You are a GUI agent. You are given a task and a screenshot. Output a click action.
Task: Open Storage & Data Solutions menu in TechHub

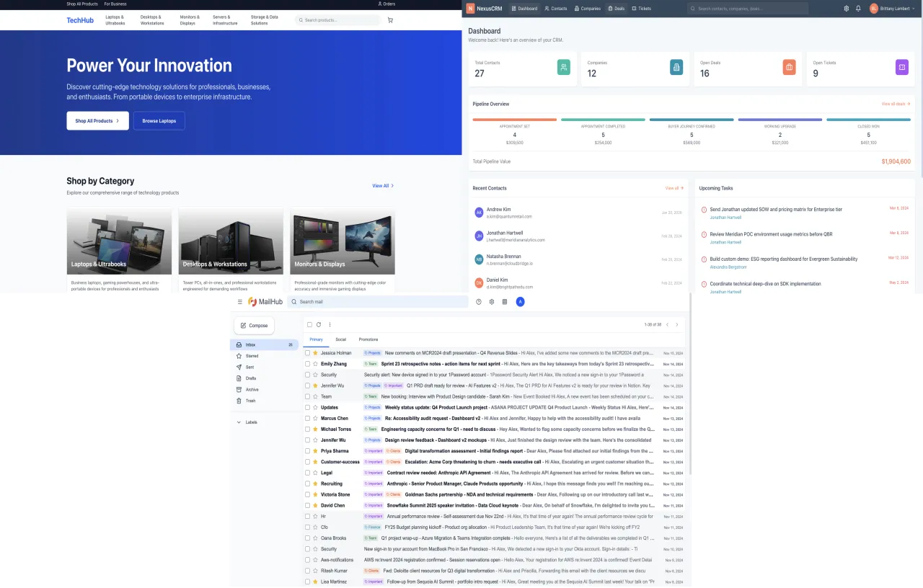pyautogui.click(x=265, y=20)
